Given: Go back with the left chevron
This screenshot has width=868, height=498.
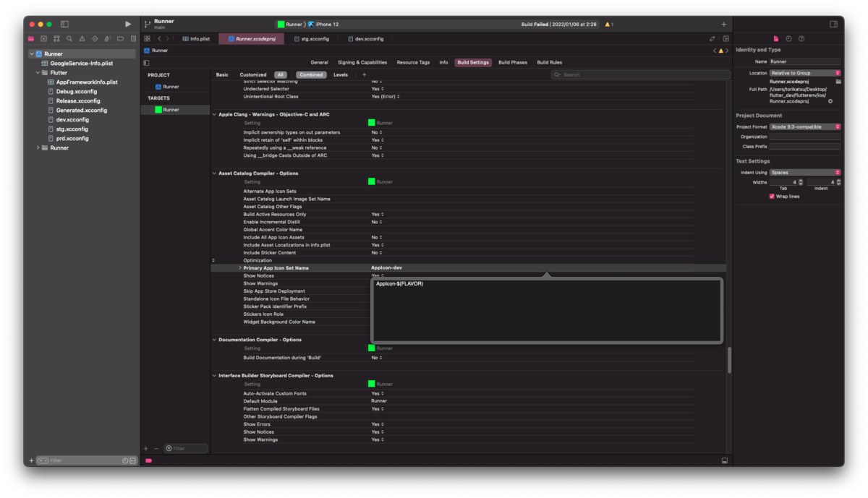Looking at the screenshot, I should (x=159, y=38).
